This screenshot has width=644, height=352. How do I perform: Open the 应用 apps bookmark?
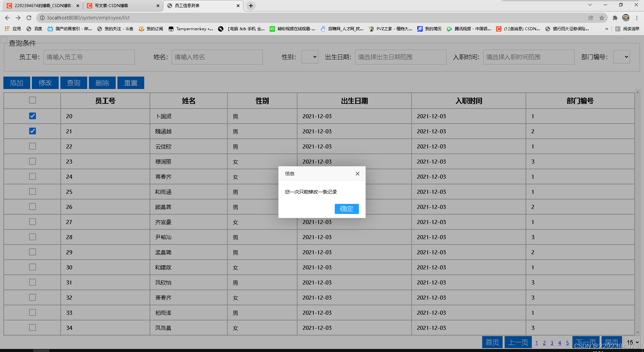[x=13, y=29]
